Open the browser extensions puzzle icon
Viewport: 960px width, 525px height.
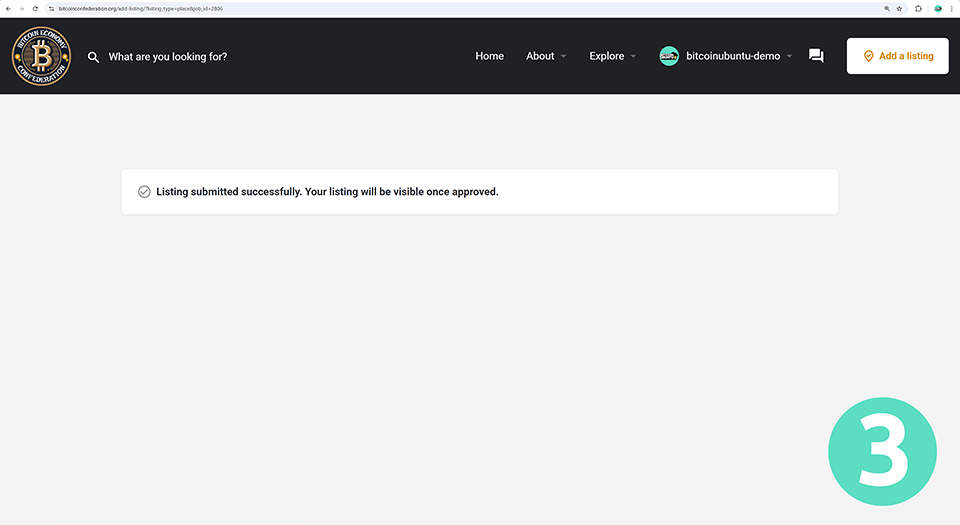pyautogui.click(x=919, y=8)
